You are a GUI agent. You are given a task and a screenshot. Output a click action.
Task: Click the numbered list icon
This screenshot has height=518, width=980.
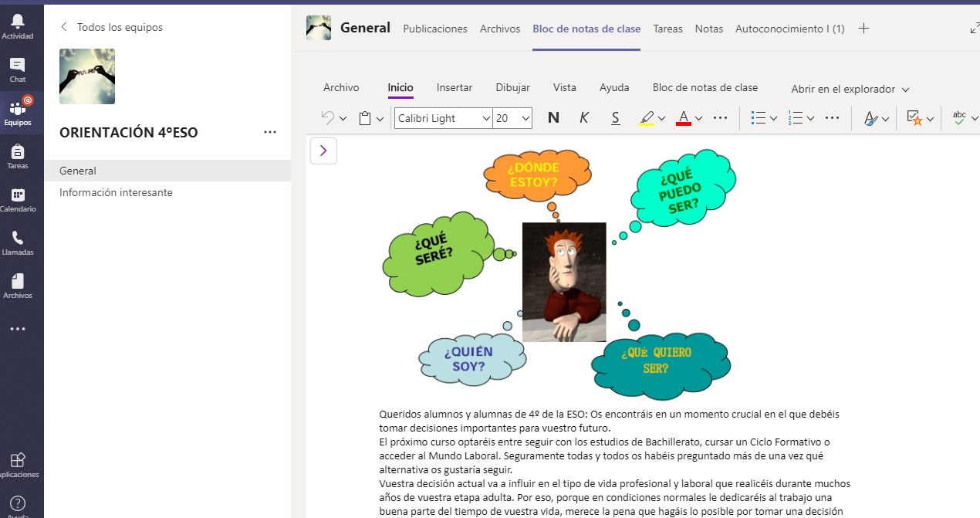[796, 118]
